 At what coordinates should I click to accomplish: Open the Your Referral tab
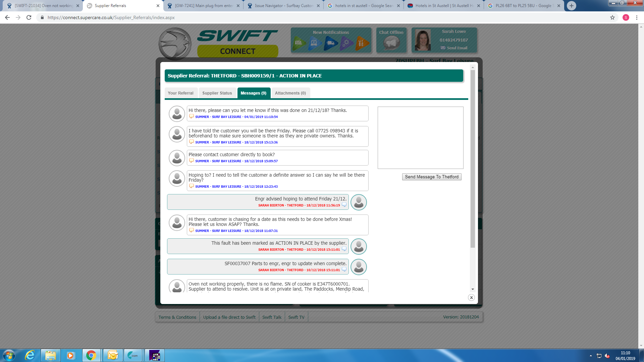(180, 93)
